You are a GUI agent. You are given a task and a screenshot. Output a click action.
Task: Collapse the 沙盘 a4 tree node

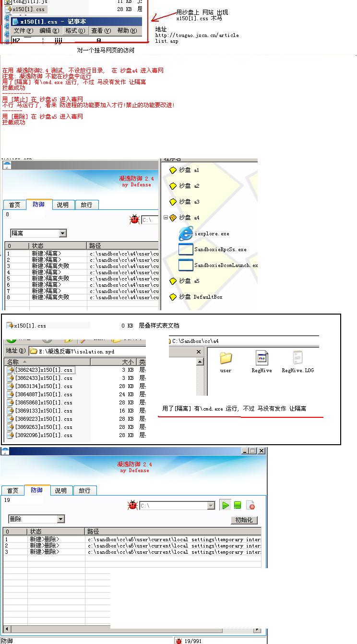(166, 218)
